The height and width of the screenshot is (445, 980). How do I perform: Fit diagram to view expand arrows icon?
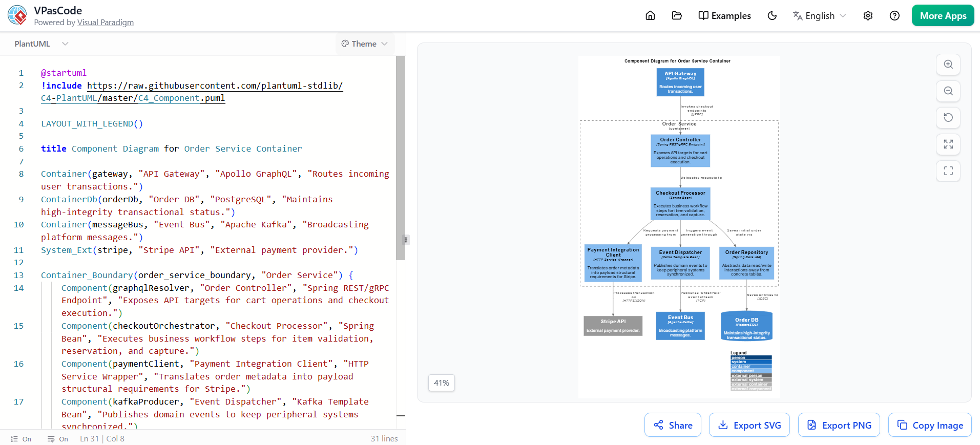click(x=948, y=144)
